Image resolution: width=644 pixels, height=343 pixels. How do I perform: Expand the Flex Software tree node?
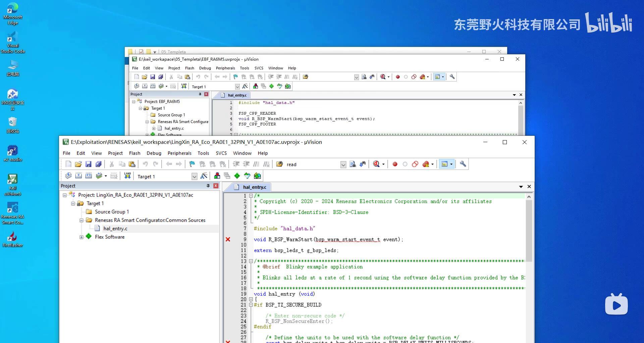pos(81,237)
